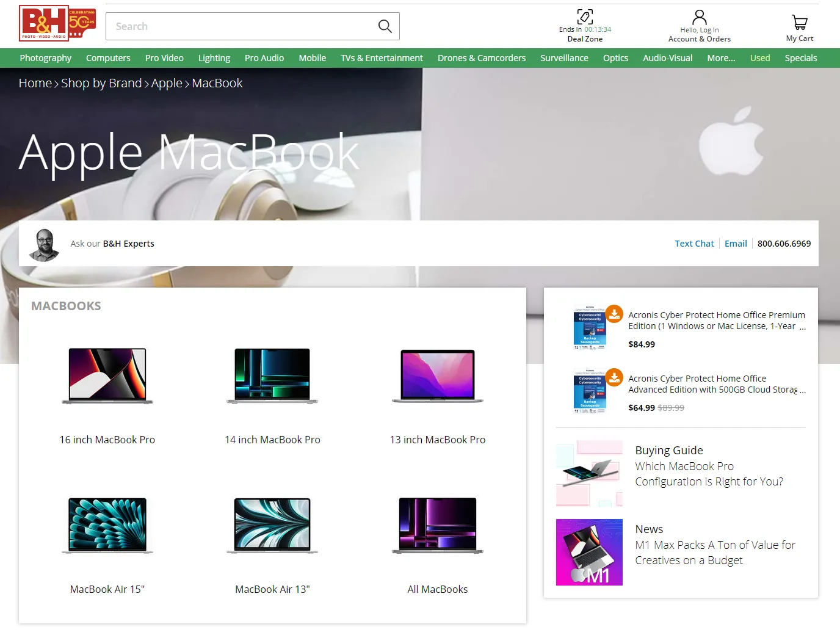Click the B&H expert avatar photo
The width and height of the screenshot is (840, 635).
tap(45, 244)
